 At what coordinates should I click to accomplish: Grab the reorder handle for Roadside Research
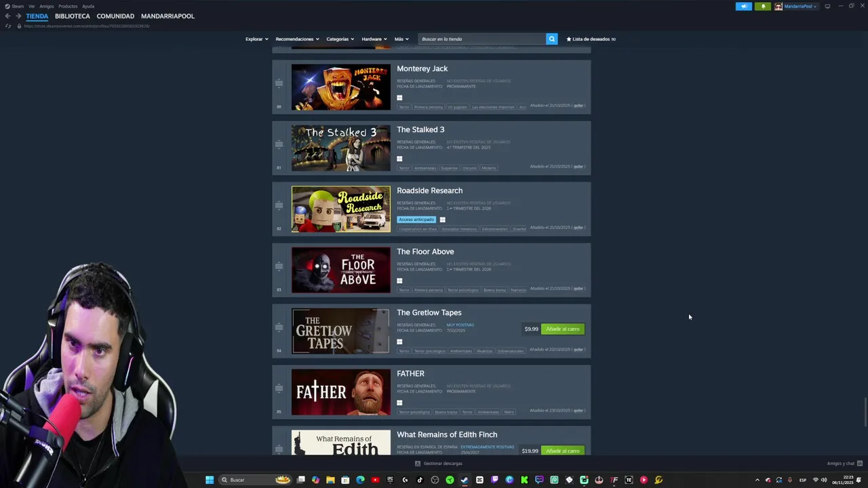[x=279, y=205]
